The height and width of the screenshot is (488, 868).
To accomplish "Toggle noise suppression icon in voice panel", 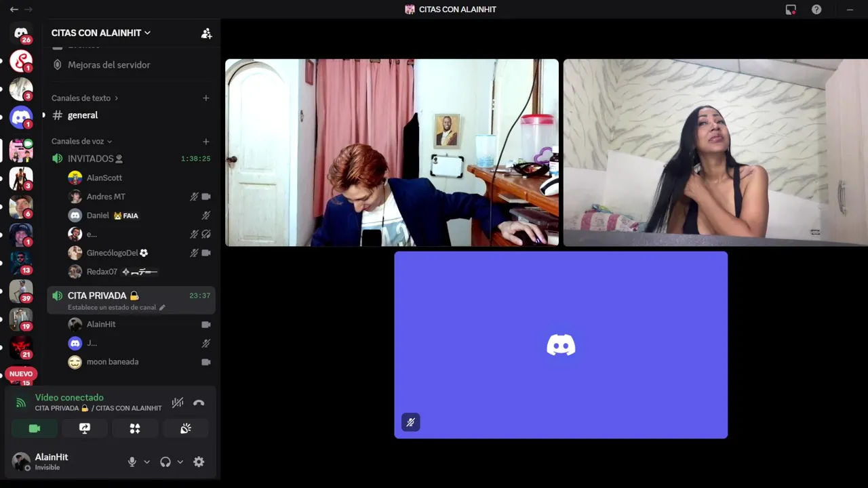I will [x=178, y=403].
